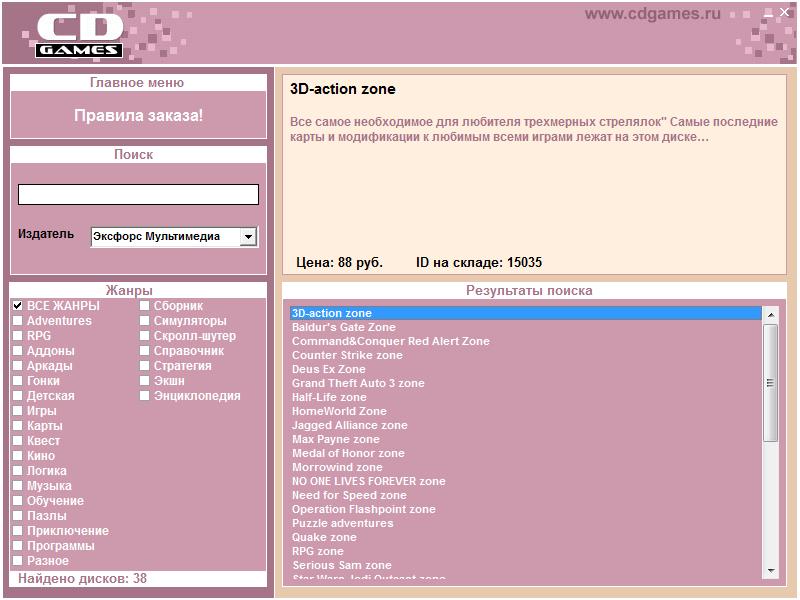
Task: Uncheck the ВСЕ ЖАНРЫ checkbox
Action: (18, 306)
